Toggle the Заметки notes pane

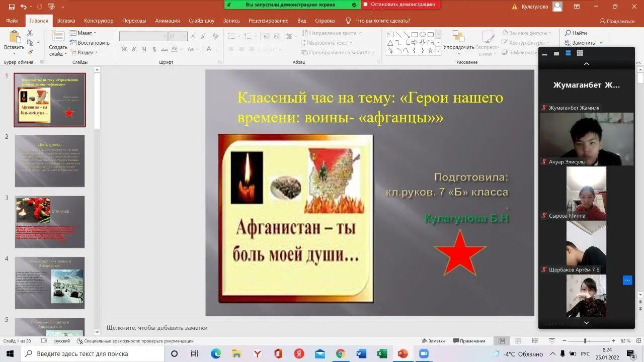(x=433, y=341)
